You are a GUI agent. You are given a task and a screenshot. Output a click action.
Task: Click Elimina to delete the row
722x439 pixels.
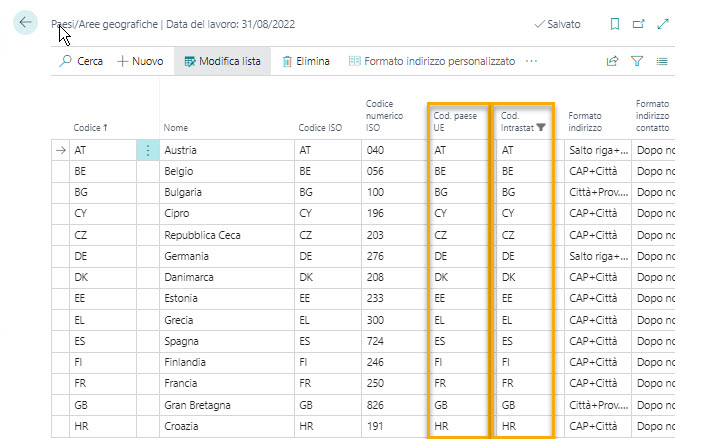[306, 61]
